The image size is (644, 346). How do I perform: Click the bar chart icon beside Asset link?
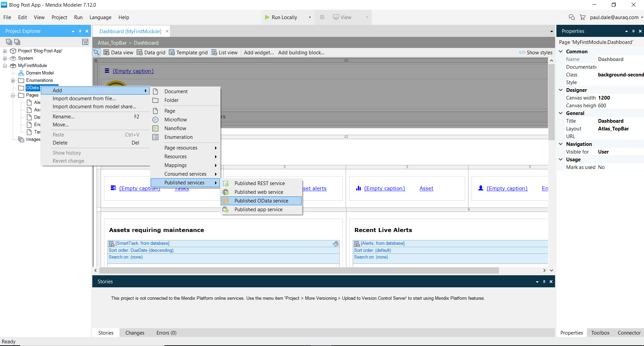(358, 188)
